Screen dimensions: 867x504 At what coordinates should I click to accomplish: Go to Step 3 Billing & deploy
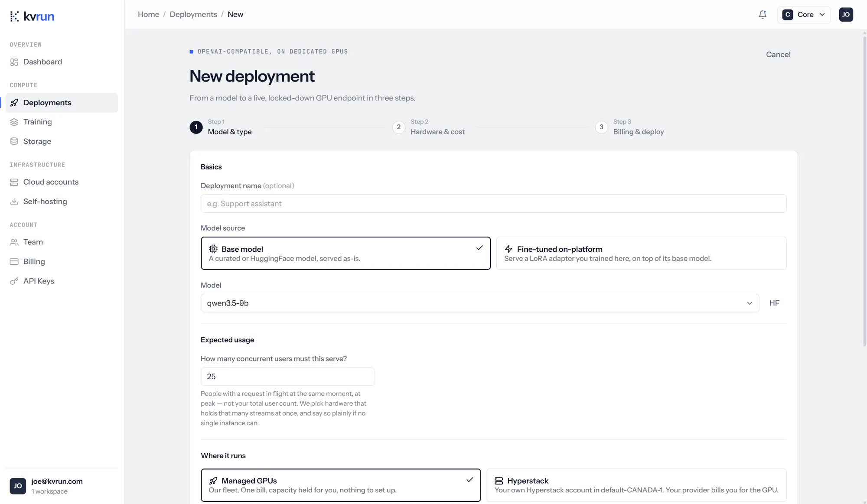point(630,127)
